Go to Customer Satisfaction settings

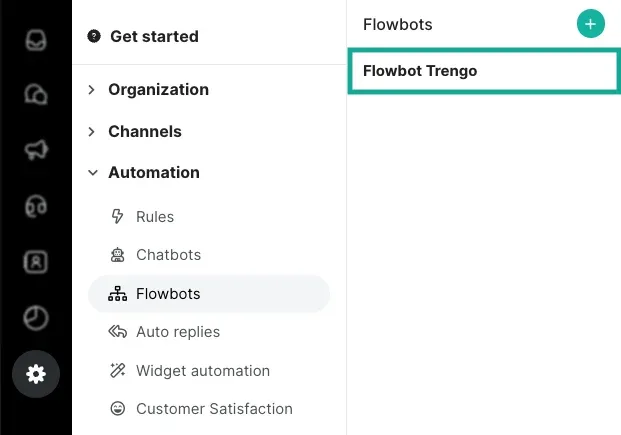click(x=214, y=409)
